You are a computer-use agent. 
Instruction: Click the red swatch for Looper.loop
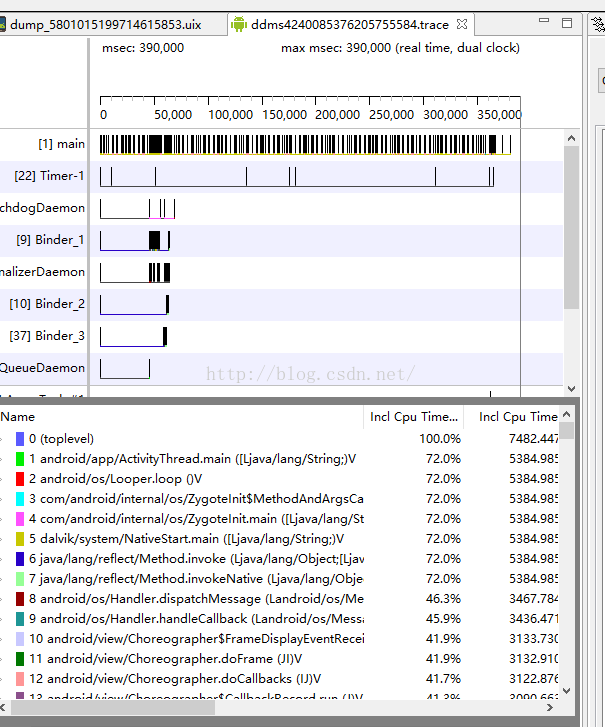tap(20, 478)
